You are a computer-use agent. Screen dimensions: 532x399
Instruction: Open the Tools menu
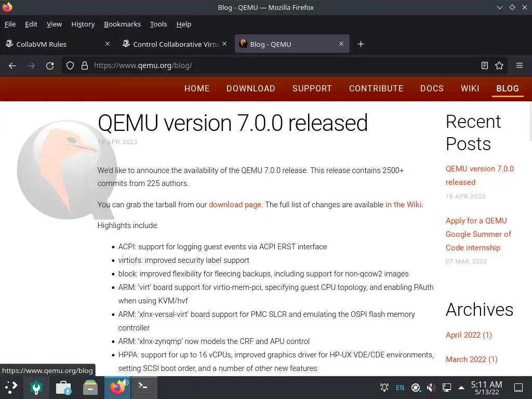[x=158, y=24]
